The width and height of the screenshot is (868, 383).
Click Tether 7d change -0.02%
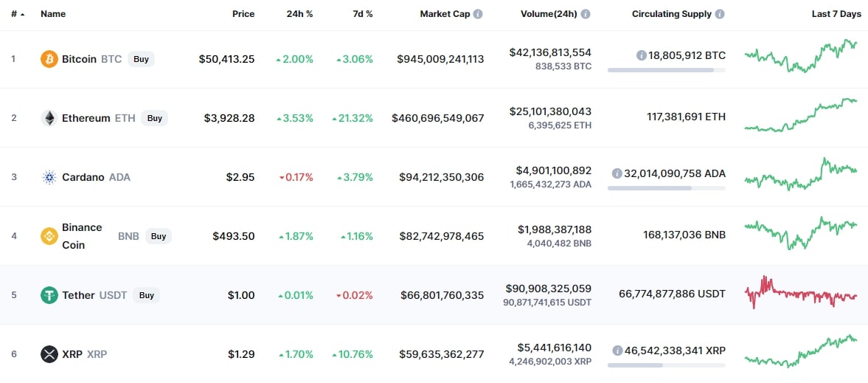pyautogui.click(x=354, y=295)
